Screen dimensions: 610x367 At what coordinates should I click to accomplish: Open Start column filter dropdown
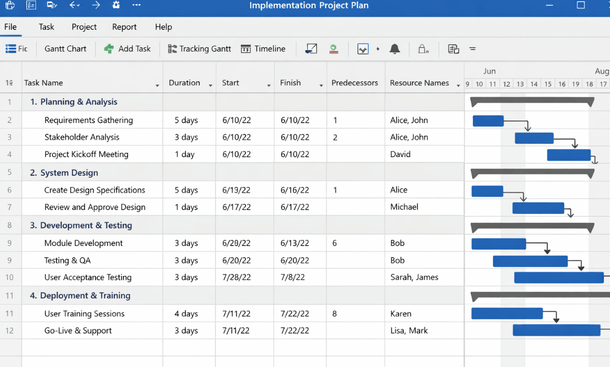268,85
